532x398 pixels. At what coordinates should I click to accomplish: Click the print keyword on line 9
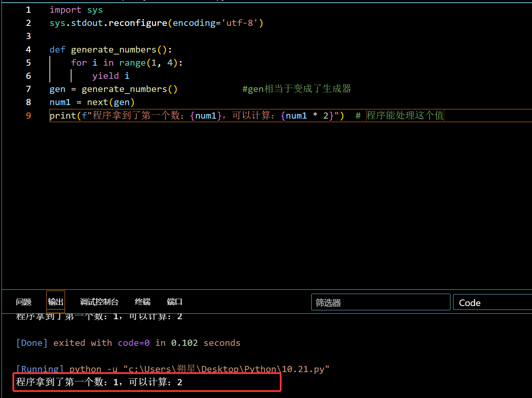63,116
